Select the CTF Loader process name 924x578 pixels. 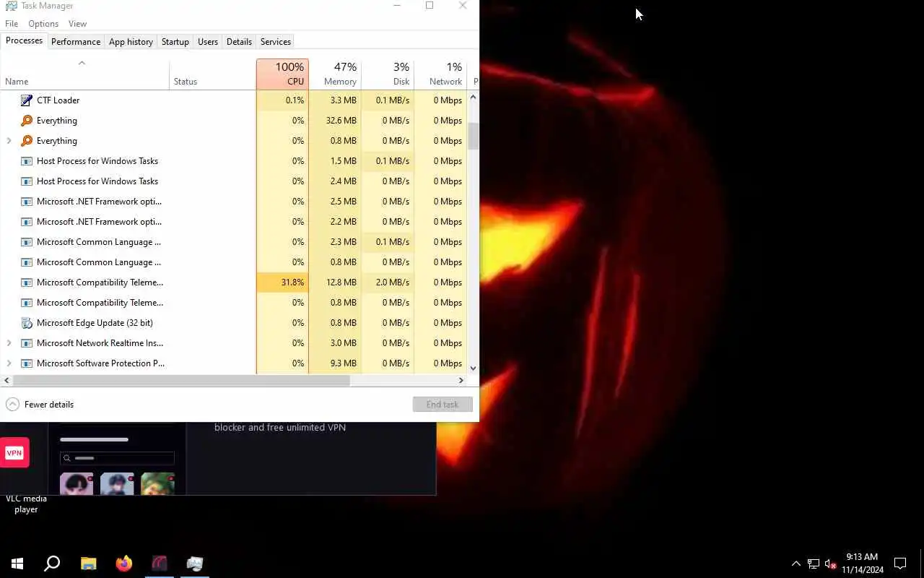(58, 100)
